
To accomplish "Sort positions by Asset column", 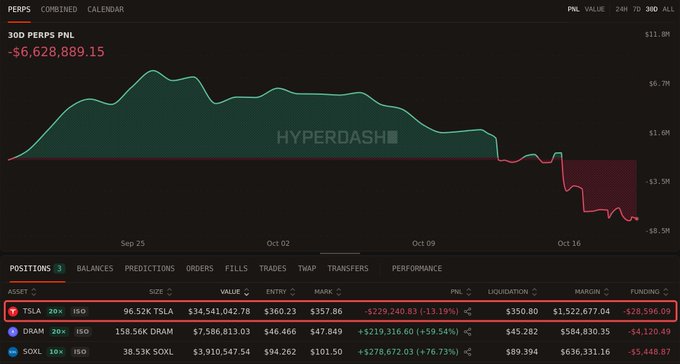I will pos(22,292).
